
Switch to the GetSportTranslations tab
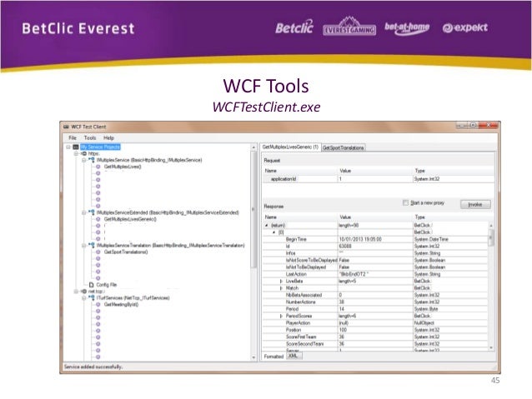[343, 147]
